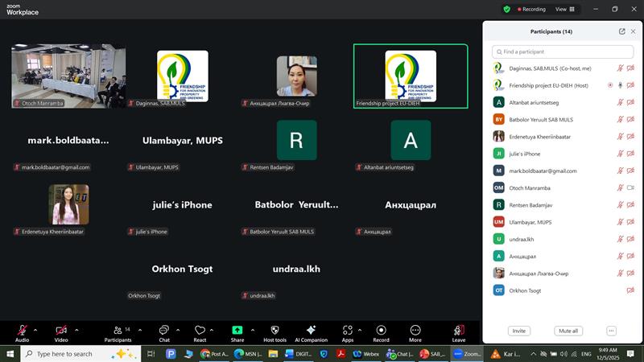Turn on camera with Video button
The image size is (644, 362).
[61, 332]
